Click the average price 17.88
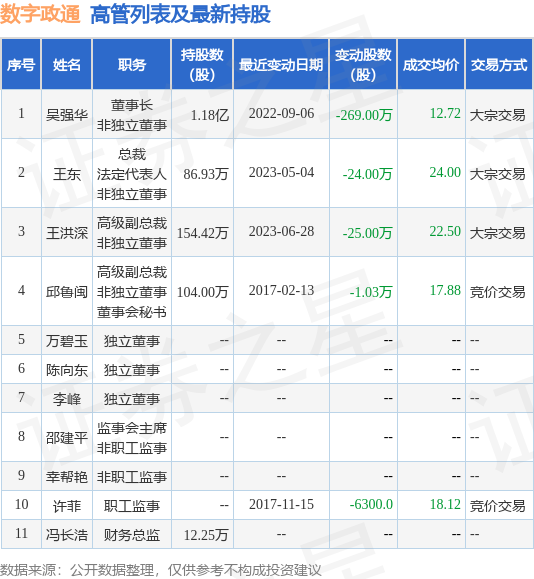The height and width of the screenshot is (579, 534). pos(445,290)
